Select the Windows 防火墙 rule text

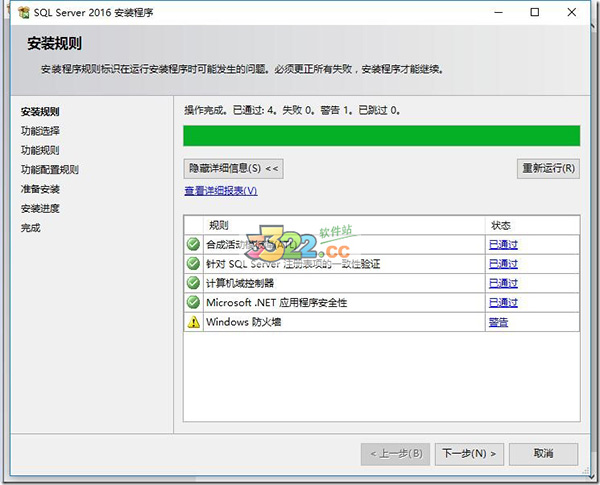244,322
